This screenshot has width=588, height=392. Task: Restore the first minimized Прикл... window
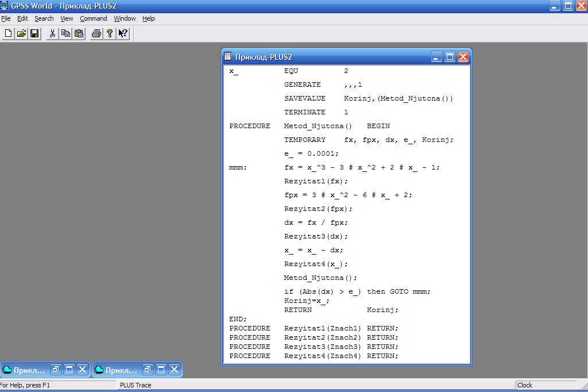click(x=56, y=370)
